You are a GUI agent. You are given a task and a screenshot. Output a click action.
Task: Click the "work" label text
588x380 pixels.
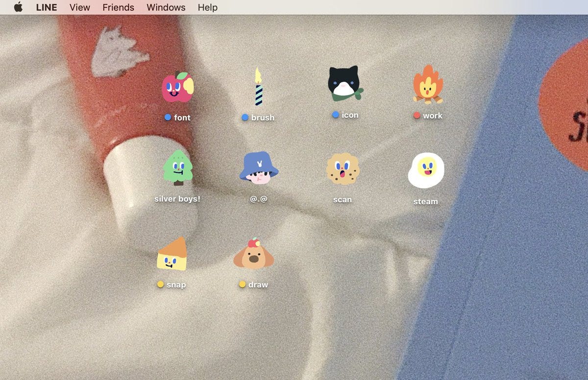433,116
